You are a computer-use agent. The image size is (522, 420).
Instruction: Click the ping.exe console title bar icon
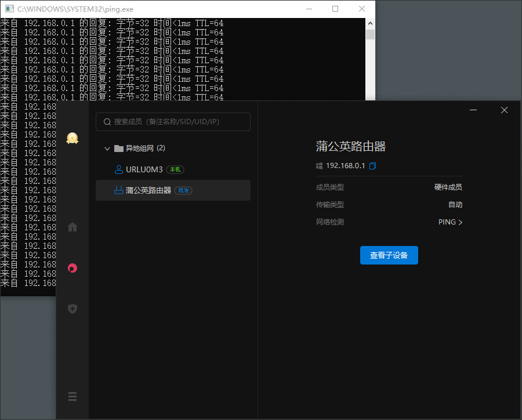click(x=9, y=9)
